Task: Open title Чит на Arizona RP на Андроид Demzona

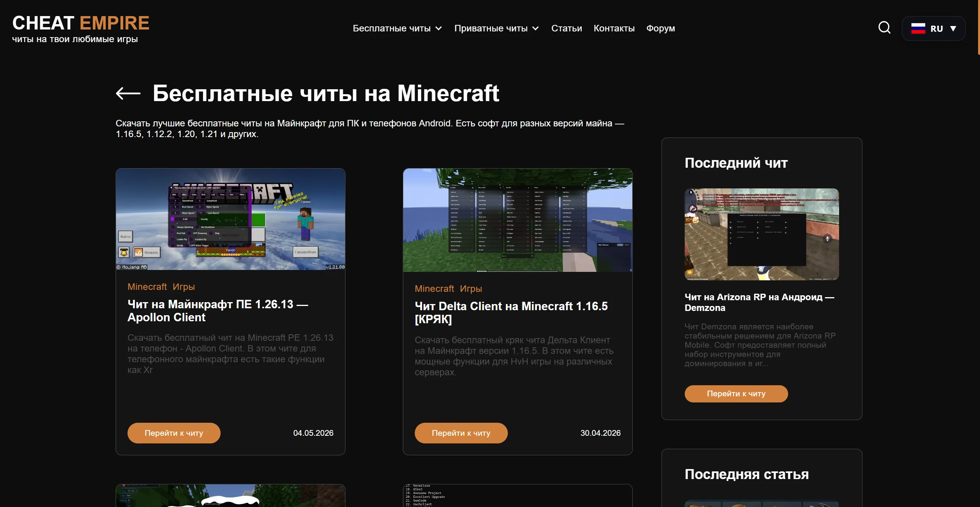Action: coord(759,302)
